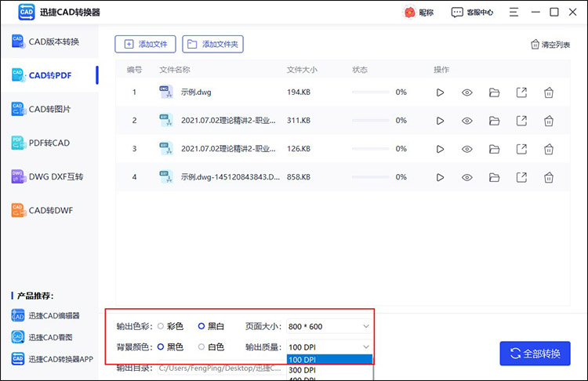The height and width of the screenshot is (381, 588).
Task: Select 黑色 background color radio button
Action: (161, 347)
